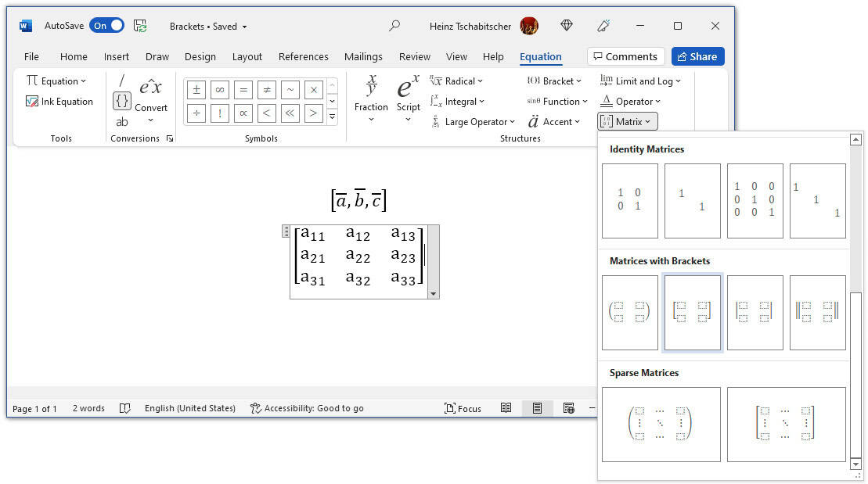The image size is (868, 484).
Task: Switch to Read Mode view icon
Action: pos(506,408)
